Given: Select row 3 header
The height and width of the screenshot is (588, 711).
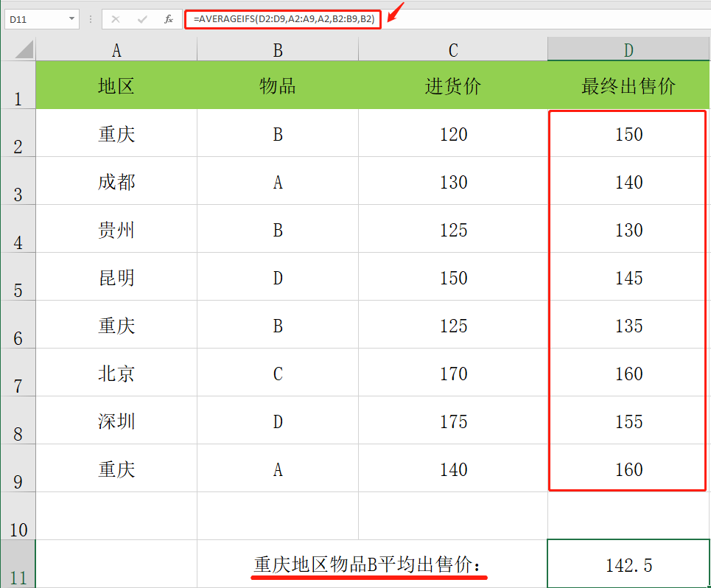Looking at the screenshot, I should click(x=18, y=181).
